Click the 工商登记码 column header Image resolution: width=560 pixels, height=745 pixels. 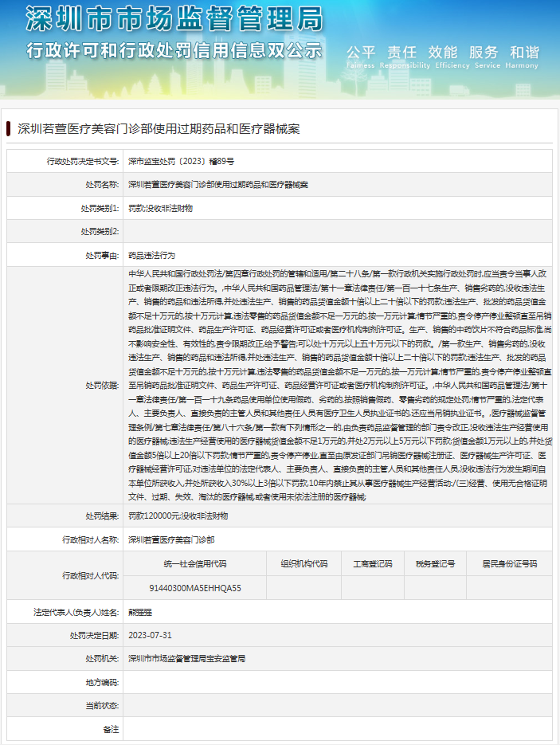pos(373,564)
